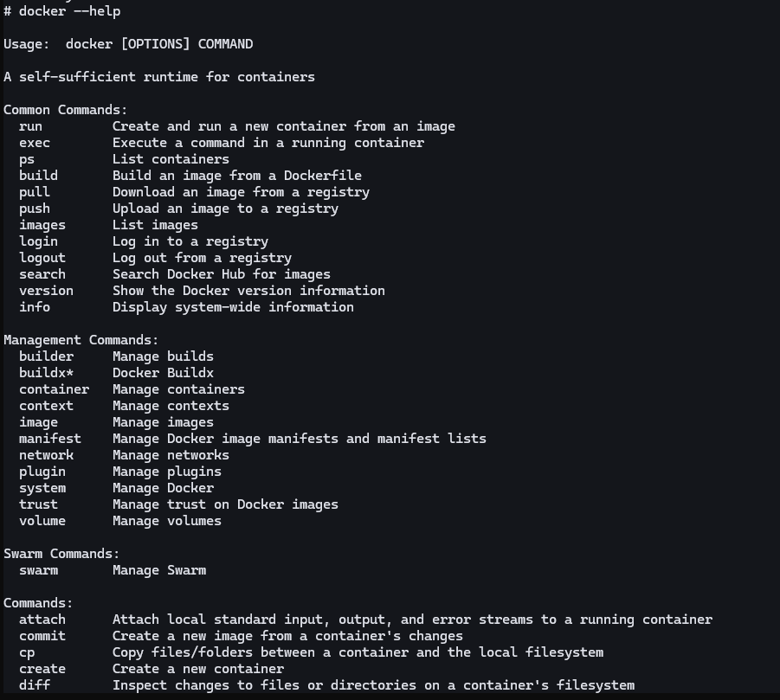This screenshot has height=700, width=780.
Task: Click the 'container' management command
Action: (x=54, y=389)
